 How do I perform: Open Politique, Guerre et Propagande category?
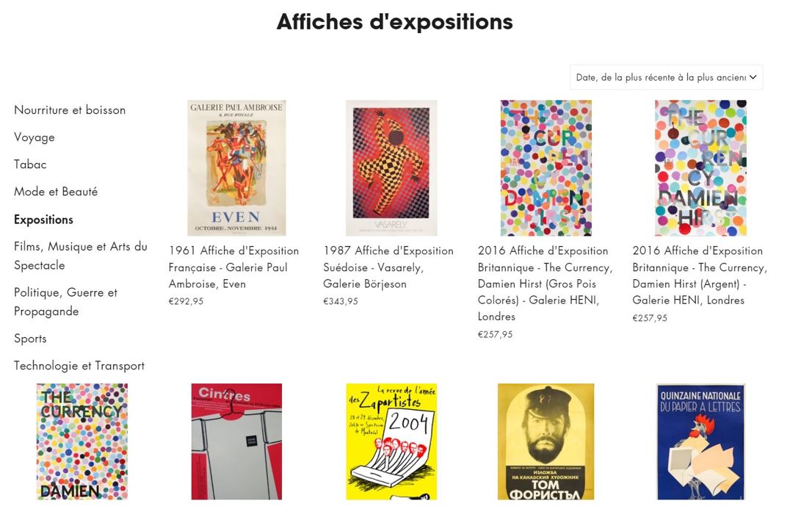click(65, 301)
